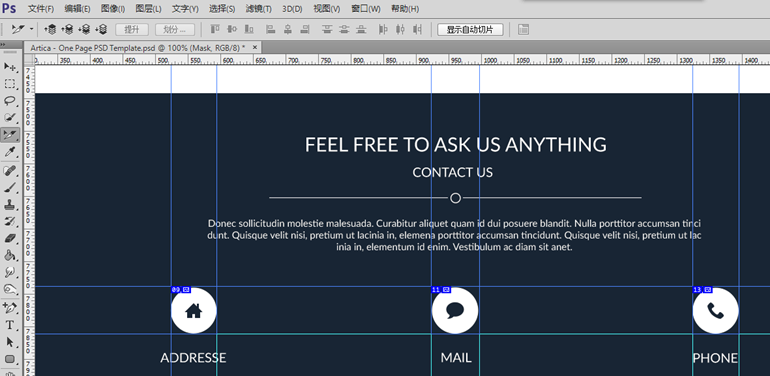Open the 图层(L) menu

point(148,9)
